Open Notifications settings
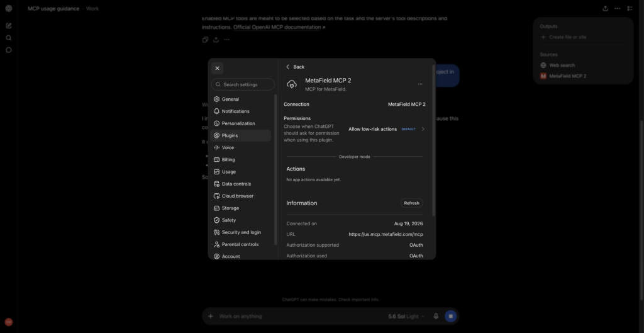 point(240,111)
